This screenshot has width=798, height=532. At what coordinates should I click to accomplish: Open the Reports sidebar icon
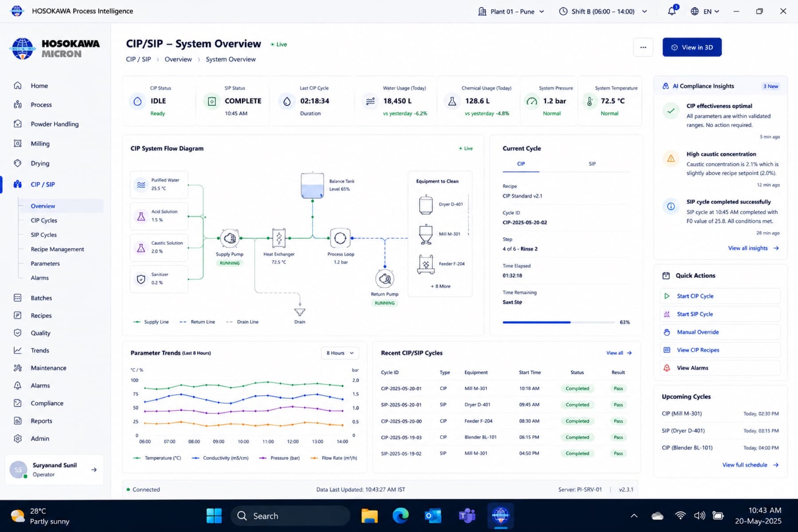coord(18,421)
